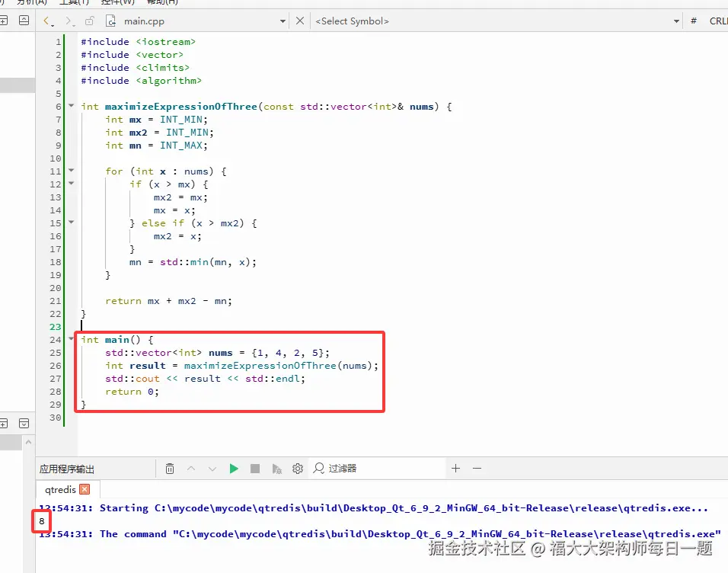Click the output value 8

point(41,521)
